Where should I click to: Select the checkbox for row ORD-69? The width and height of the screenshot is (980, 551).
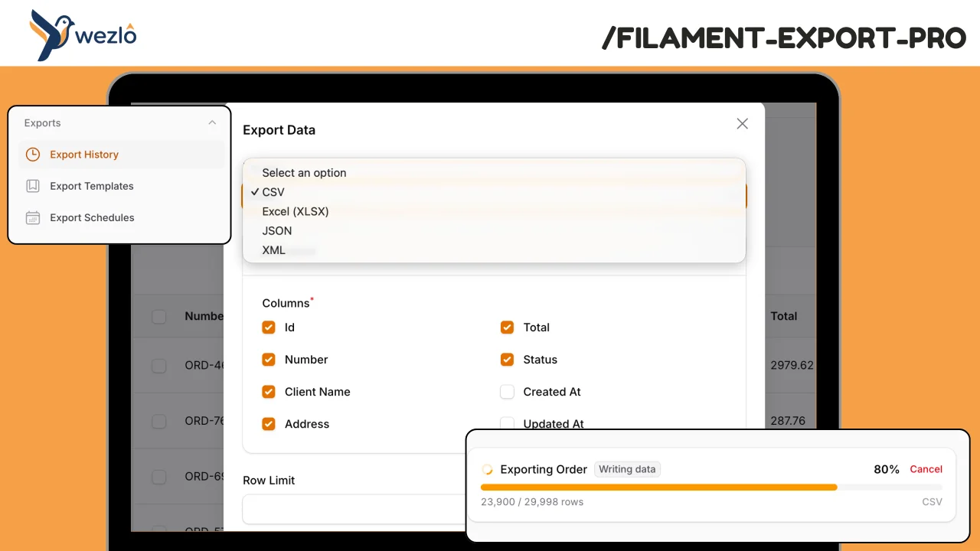158,476
